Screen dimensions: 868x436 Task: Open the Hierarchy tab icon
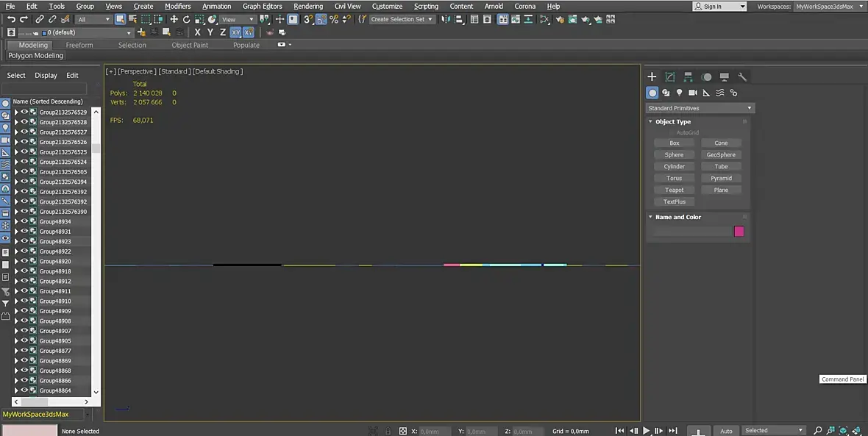tap(688, 77)
